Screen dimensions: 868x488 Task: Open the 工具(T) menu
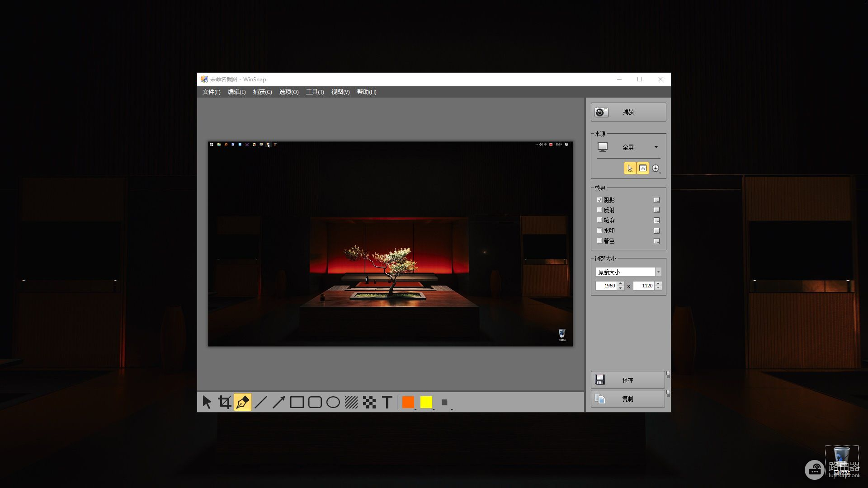pos(315,92)
